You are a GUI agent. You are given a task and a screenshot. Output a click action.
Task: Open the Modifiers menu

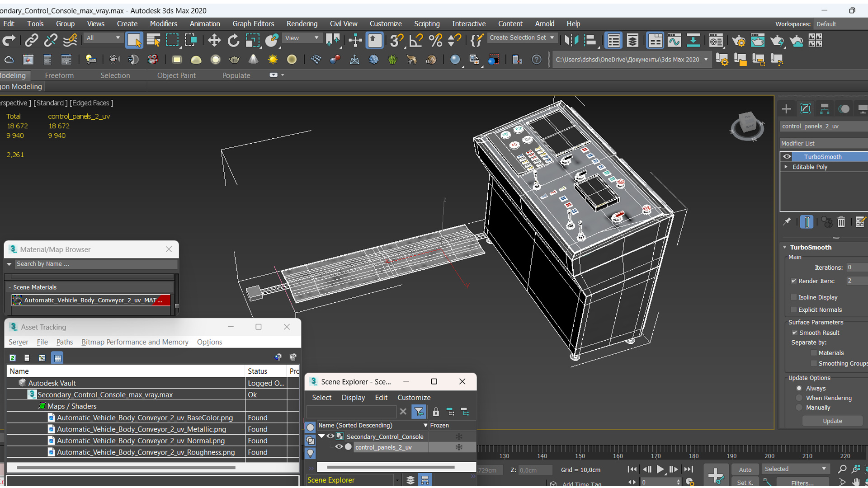[163, 24]
